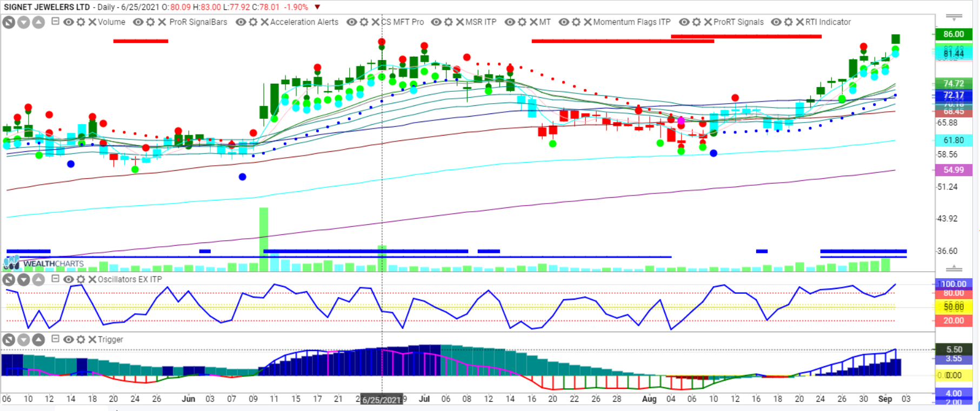The height and width of the screenshot is (411, 980).
Task: Remove Oscillators EX ITP with its X
Action: tap(92, 279)
